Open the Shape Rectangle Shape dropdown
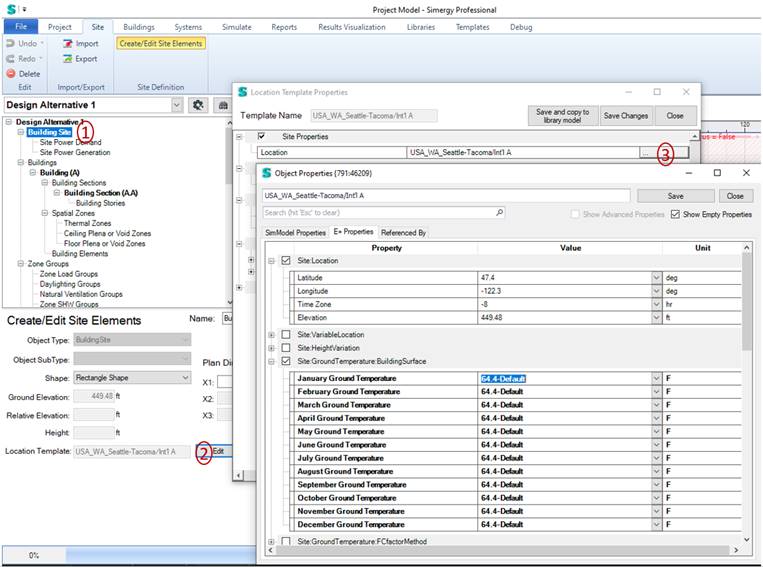This screenshot has width=763, height=567. pyautogui.click(x=185, y=378)
